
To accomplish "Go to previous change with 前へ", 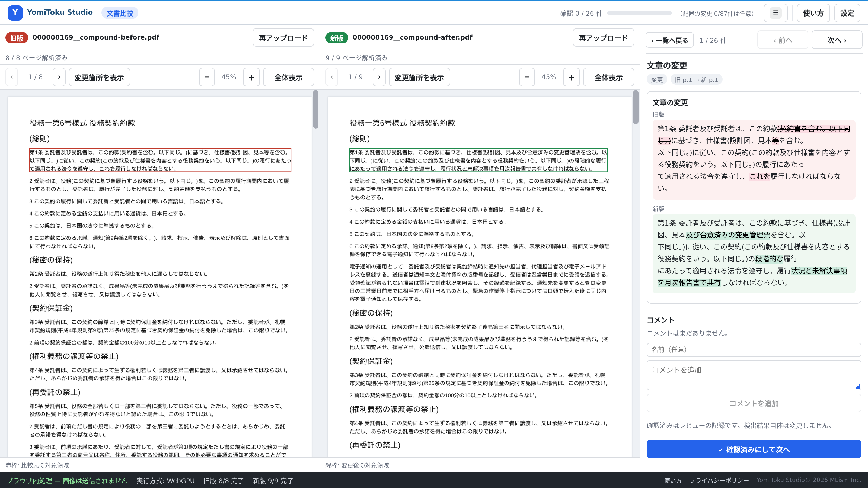I will pyautogui.click(x=782, y=40).
